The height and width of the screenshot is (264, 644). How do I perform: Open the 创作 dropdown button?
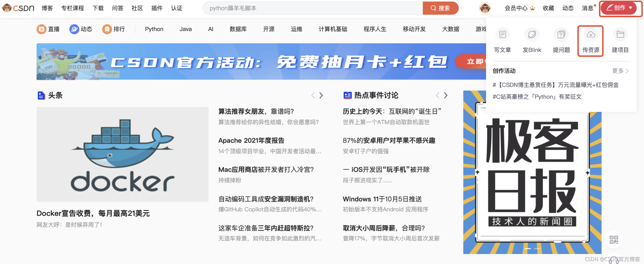point(619,8)
